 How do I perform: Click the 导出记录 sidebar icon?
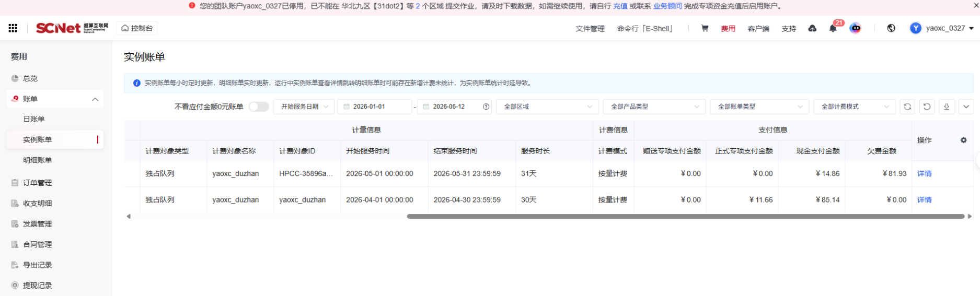point(15,265)
